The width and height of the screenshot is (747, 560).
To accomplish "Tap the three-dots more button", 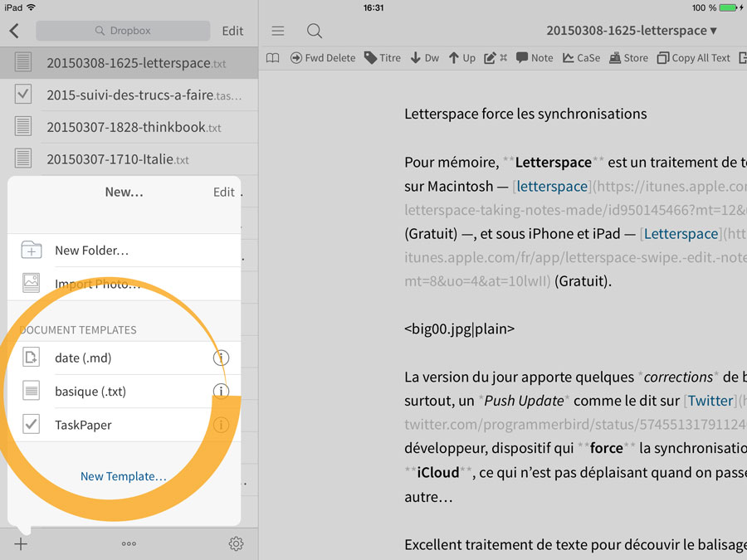I will pyautogui.click(x=129, y=543).
